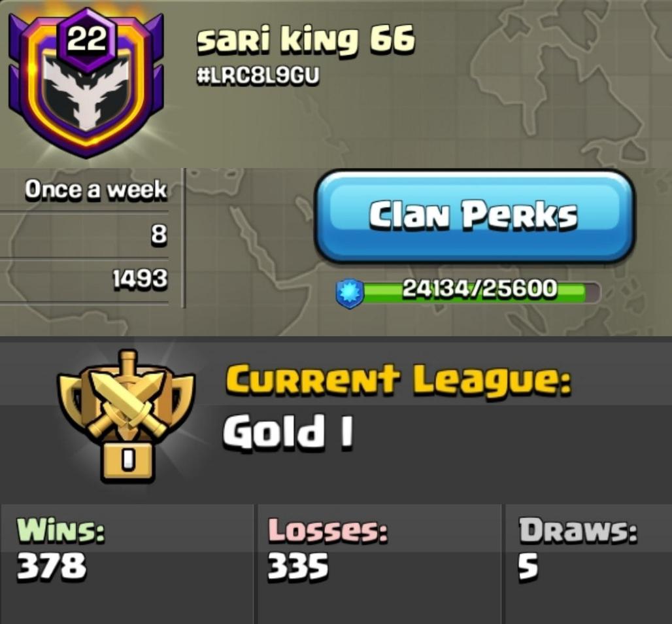672x624 pixels.
Task: Tap the Gold I league trophy icon
Action: coord(126,415)
